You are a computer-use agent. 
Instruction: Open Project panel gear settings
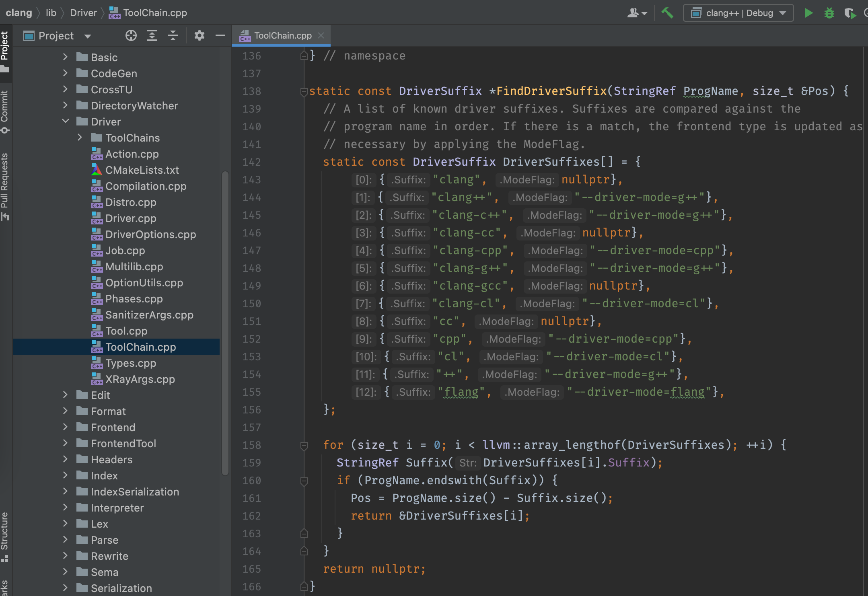coord(199,36)
